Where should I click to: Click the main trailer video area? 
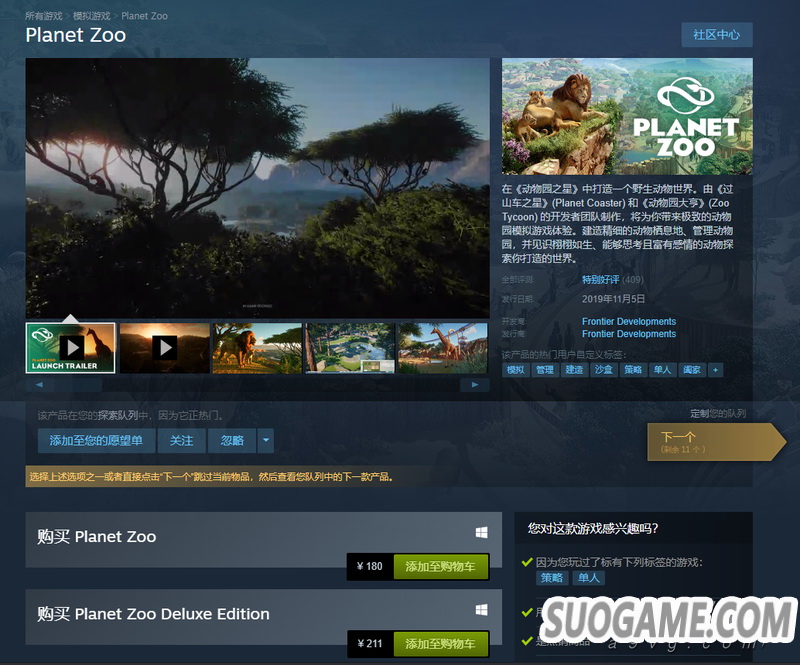[x=258, y=188]
